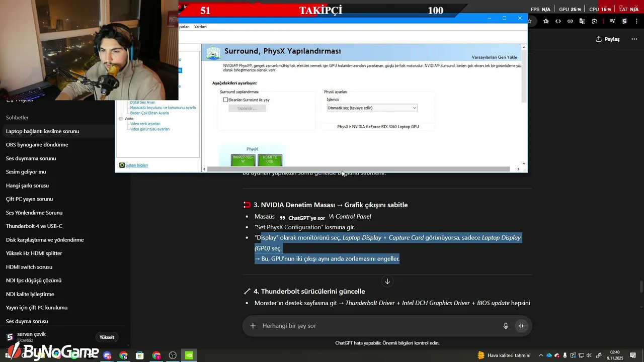644x362 pixels.
Task: Open chat Sesim geliyor mu
Action: (x=26, y=172)
